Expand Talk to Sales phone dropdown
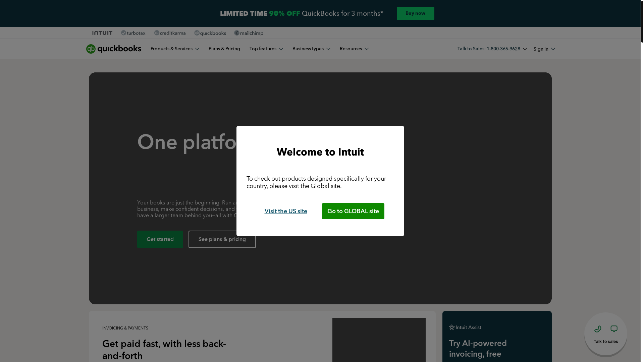Screen dimensions: 644x362 492,49
